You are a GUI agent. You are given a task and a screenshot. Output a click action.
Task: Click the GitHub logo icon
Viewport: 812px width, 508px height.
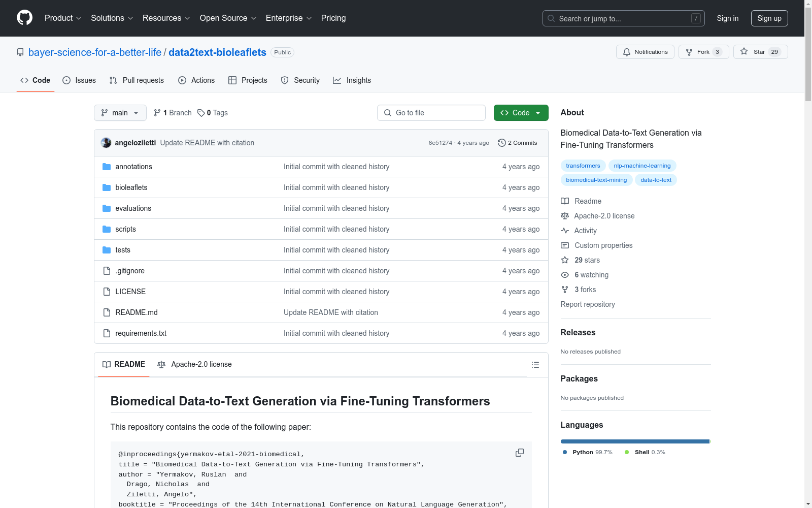[24, 18]
